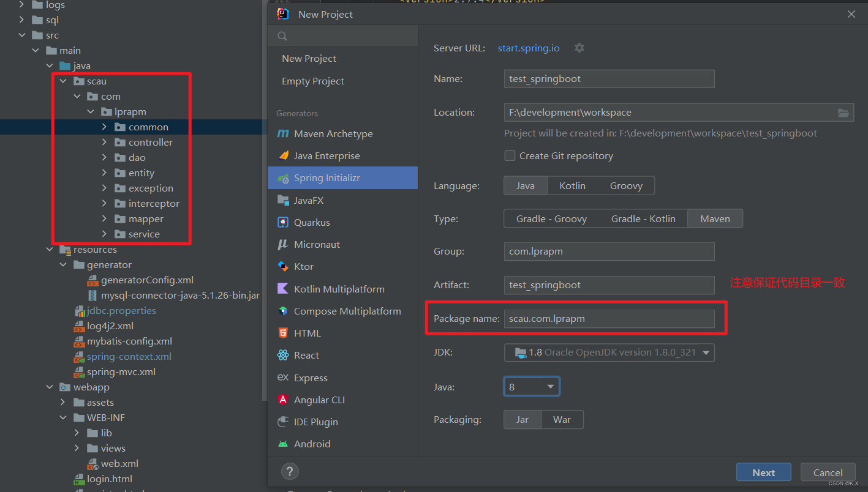Screen dimensions: 868x492
Task: Collapse the scau package node
Action: [x=63, y=81]
